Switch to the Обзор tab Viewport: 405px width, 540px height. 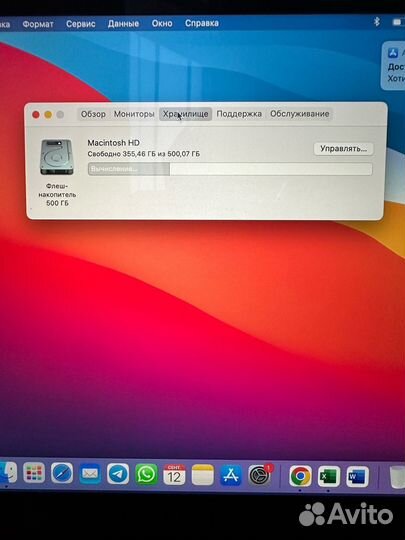(x=93, y=114)
